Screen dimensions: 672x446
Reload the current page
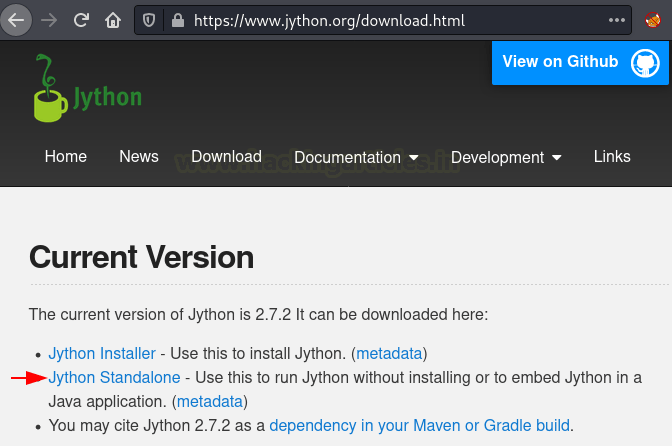click(x=81, y=20)
